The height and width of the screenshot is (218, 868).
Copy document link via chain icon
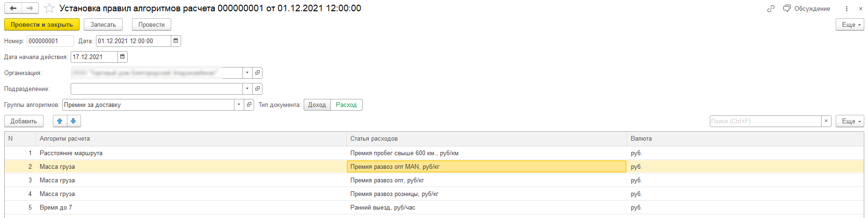pos(771,8)
